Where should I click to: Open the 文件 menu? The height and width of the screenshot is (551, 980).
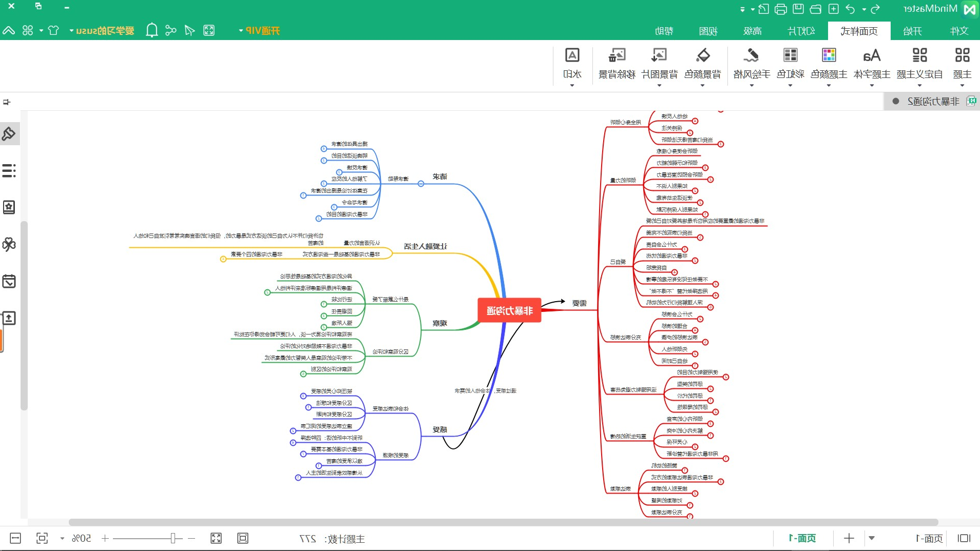tap(959, 31)
